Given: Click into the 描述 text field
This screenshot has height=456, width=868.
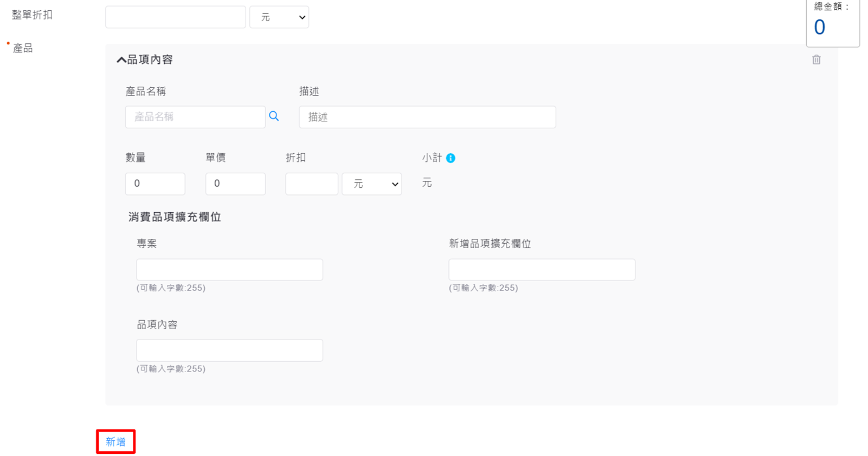Looking at the screenshot, I should [427, 117].
